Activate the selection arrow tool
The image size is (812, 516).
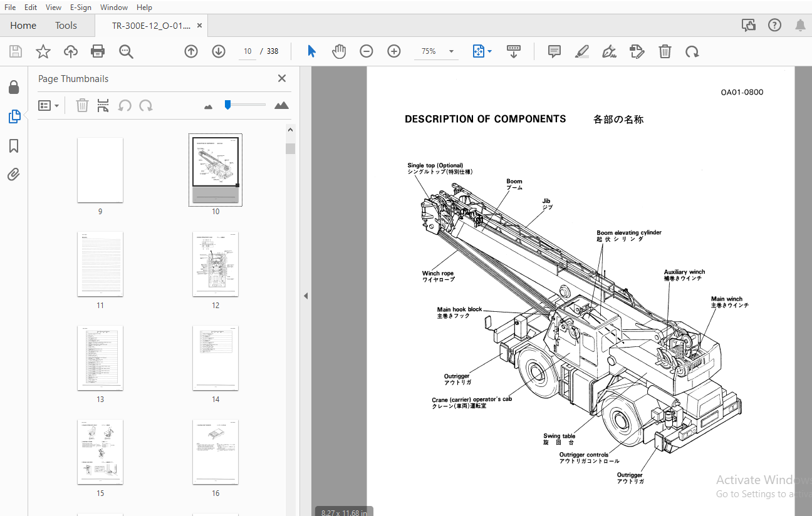pos(312,51)
